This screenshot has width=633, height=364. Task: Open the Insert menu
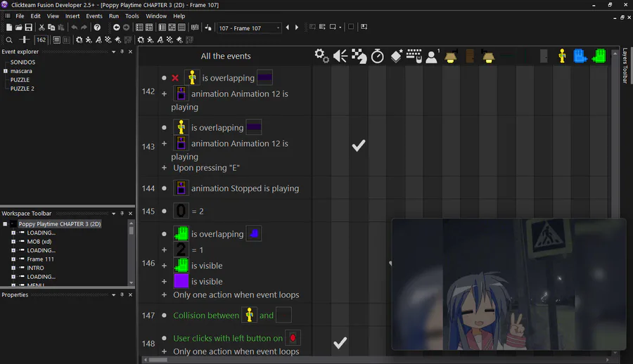coord(72,16)
